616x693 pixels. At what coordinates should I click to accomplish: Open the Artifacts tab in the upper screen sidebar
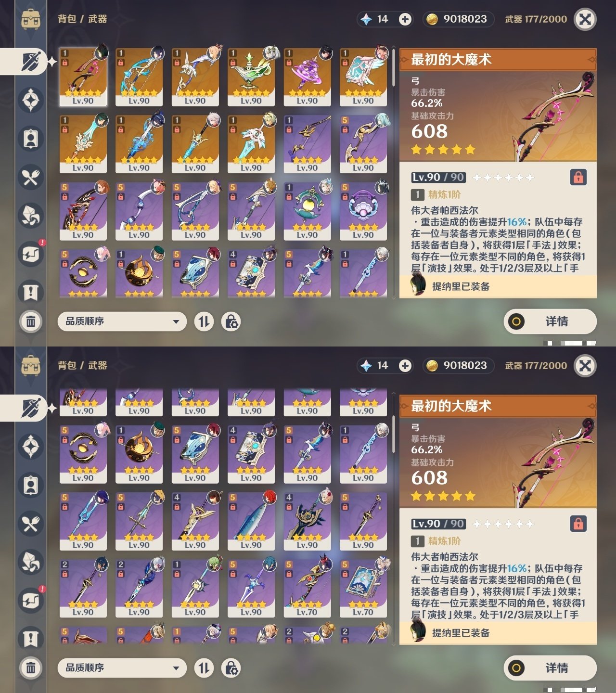[31, 100]
